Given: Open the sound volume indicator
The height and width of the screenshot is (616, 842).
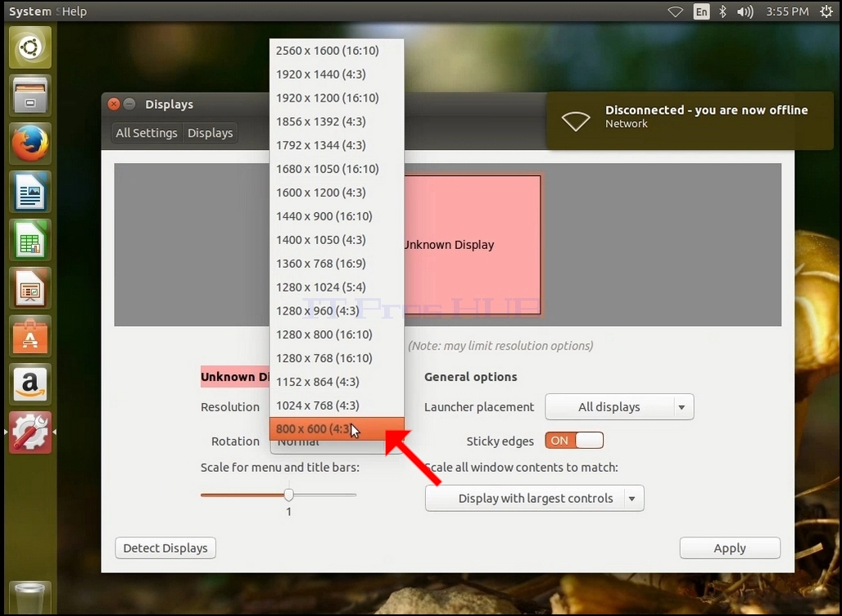Looking at the screenshot, I should [745, 11].
